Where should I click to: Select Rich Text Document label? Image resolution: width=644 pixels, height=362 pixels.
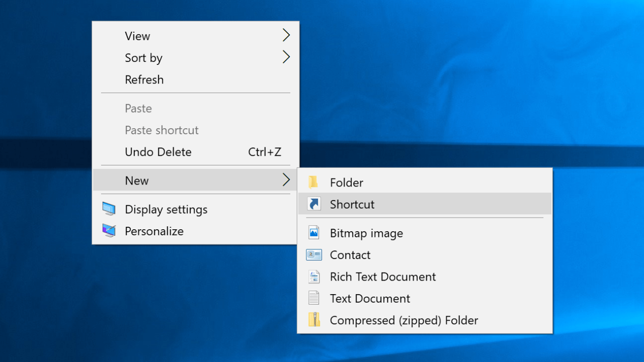(x=382, y=277)
